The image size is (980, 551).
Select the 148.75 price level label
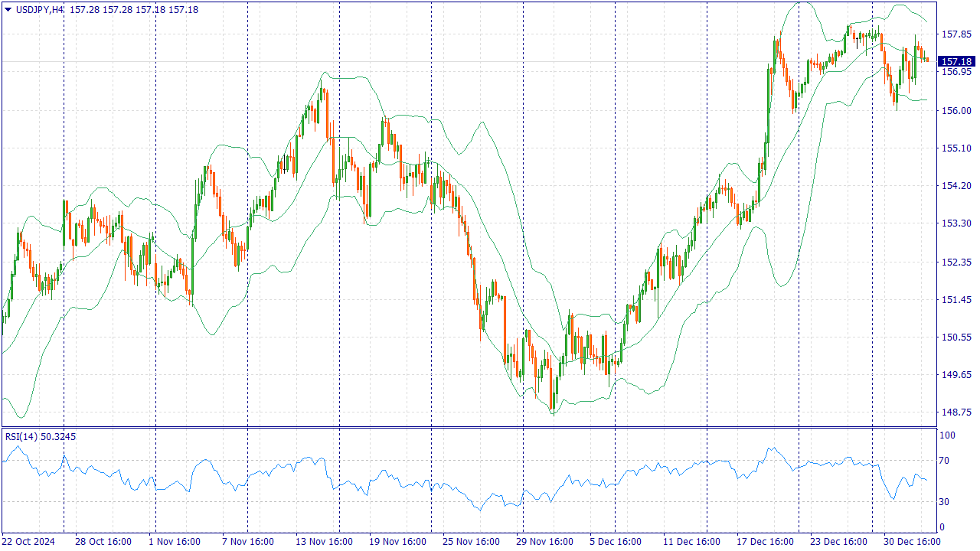[x=956, y=412]
